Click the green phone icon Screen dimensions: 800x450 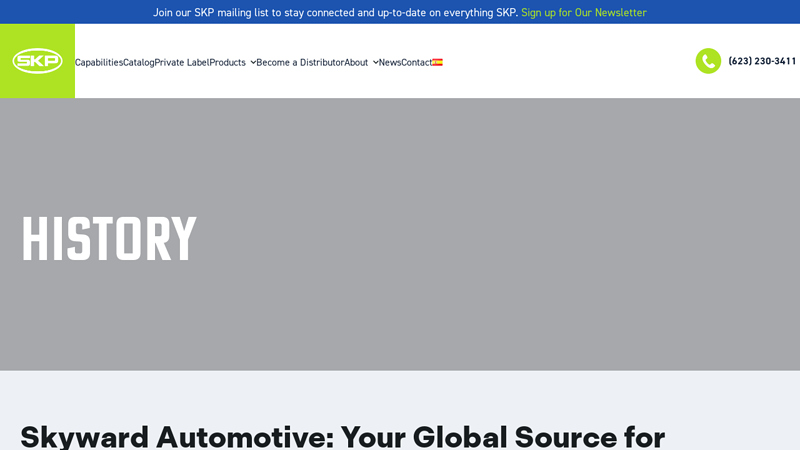pos(708,61)
